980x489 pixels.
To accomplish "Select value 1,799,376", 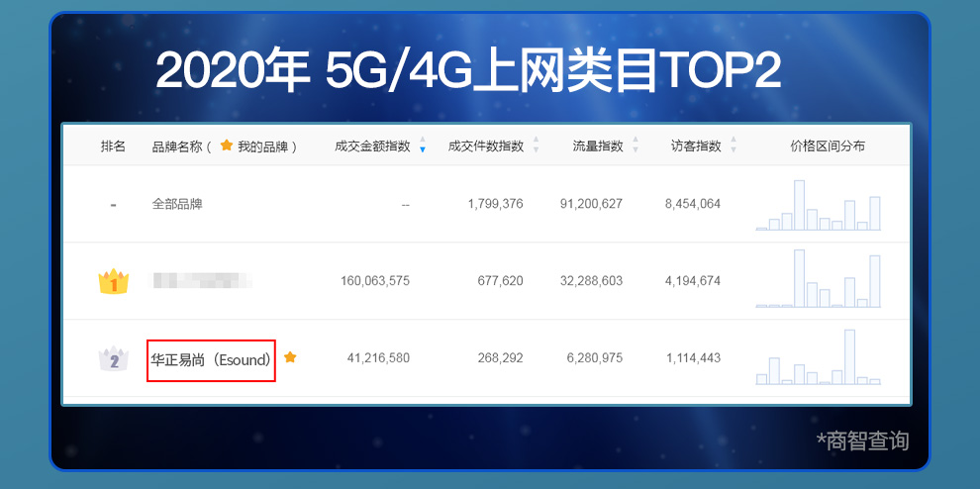I will pyautogui.click(x=495, y=204).
